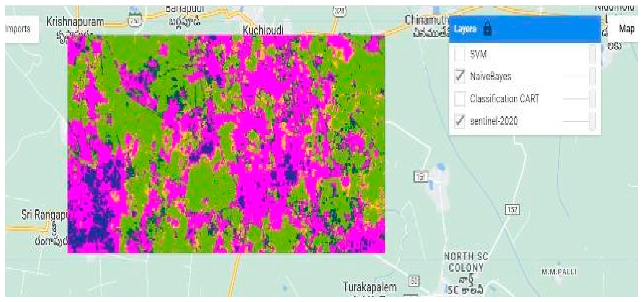644x302 pixels.
Task: Click the route 157 highway shield marker
Action: coord(512,210)
